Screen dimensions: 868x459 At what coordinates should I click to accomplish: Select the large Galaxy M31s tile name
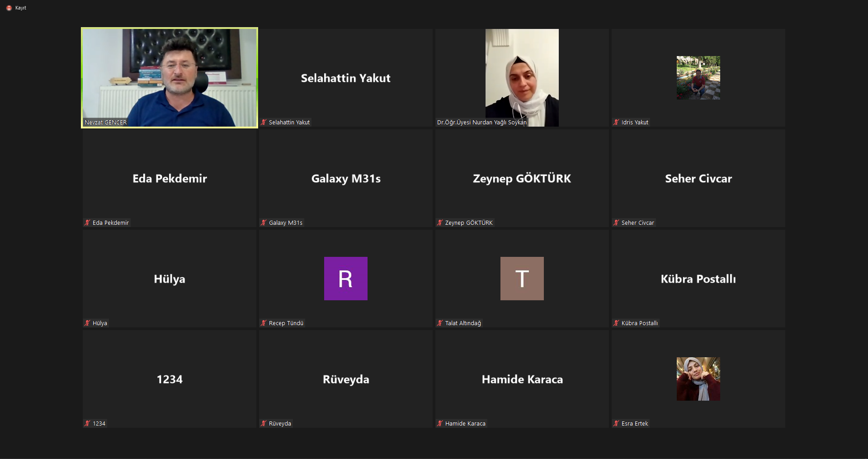pos(346,179)
